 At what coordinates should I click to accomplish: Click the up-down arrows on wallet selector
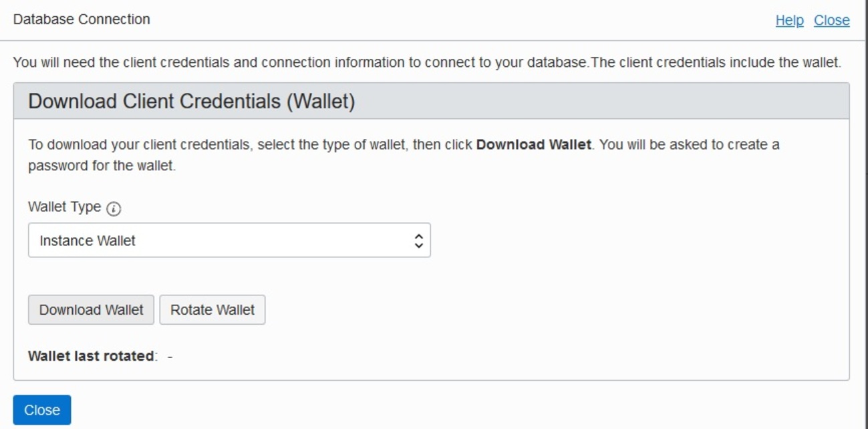[x=418, y=241]
